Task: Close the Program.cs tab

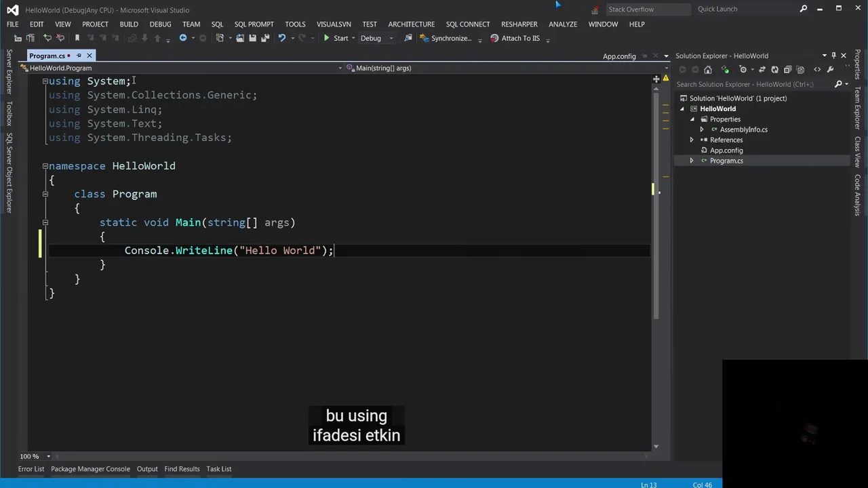Action: pyautogui.click(x=89, y=56)
